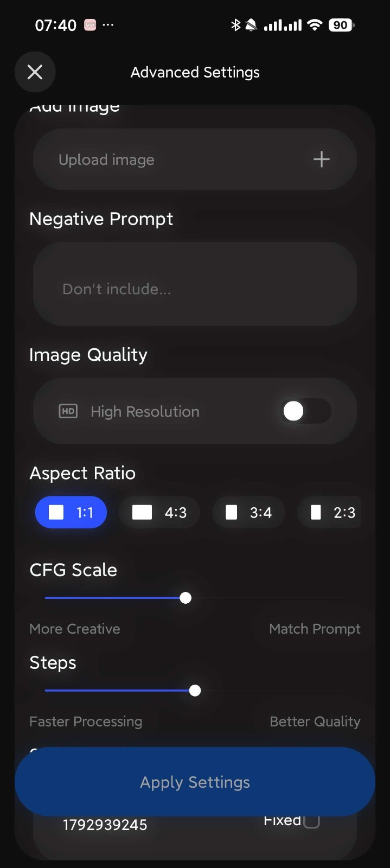This screenshot has height=868, width=390.
Task: Tap the landscape 4:3 ratio icon
Action: [x=142, y=513]
